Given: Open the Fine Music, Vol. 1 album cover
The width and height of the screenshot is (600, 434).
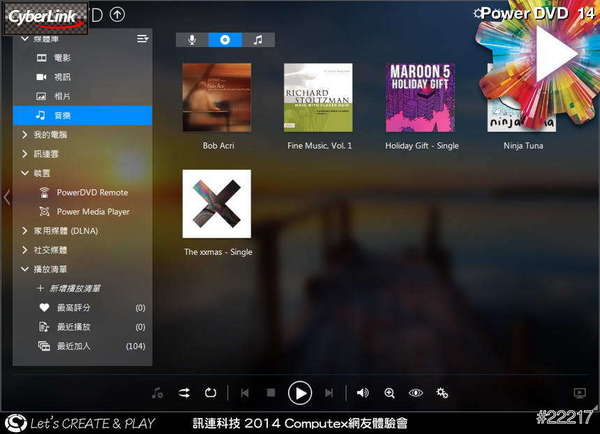Looking at the screenshot, I should pos(318,98).
